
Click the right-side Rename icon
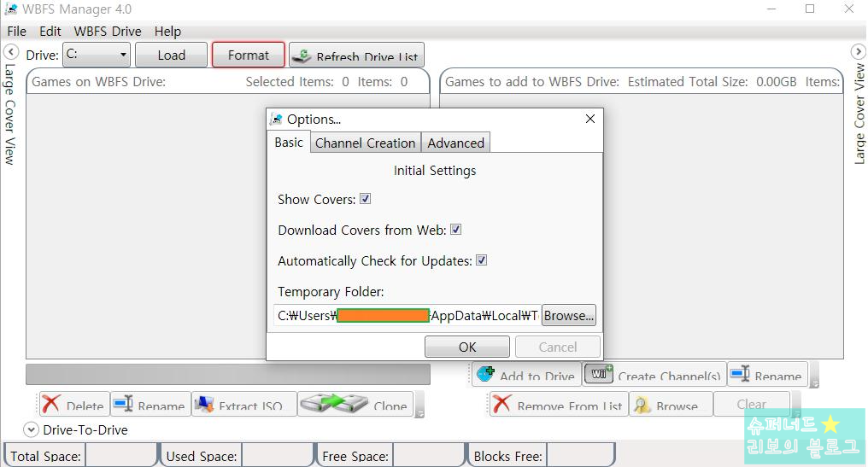pyautogui.click(x=740, y=373)
